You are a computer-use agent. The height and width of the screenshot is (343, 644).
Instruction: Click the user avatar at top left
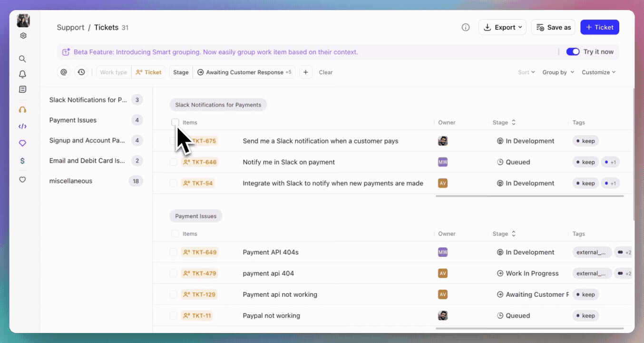(23, 20)
